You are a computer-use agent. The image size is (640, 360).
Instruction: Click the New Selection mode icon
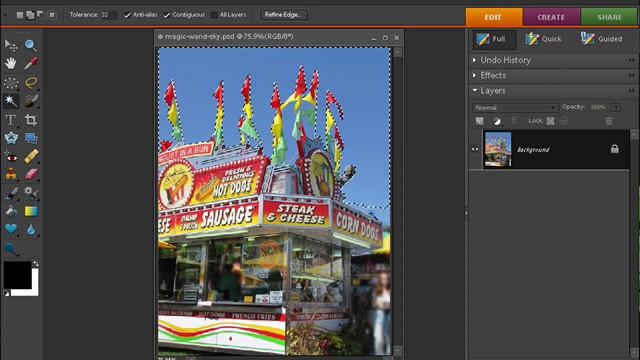tap(20, 15)
